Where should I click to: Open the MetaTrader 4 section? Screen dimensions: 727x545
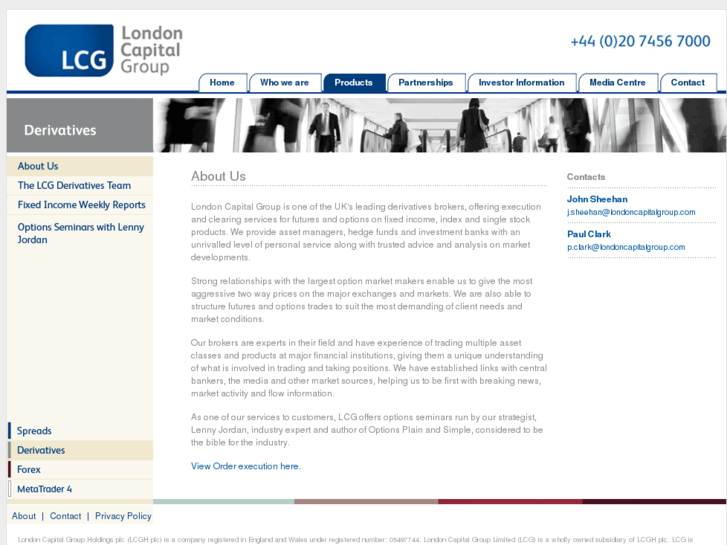(80, 489)
